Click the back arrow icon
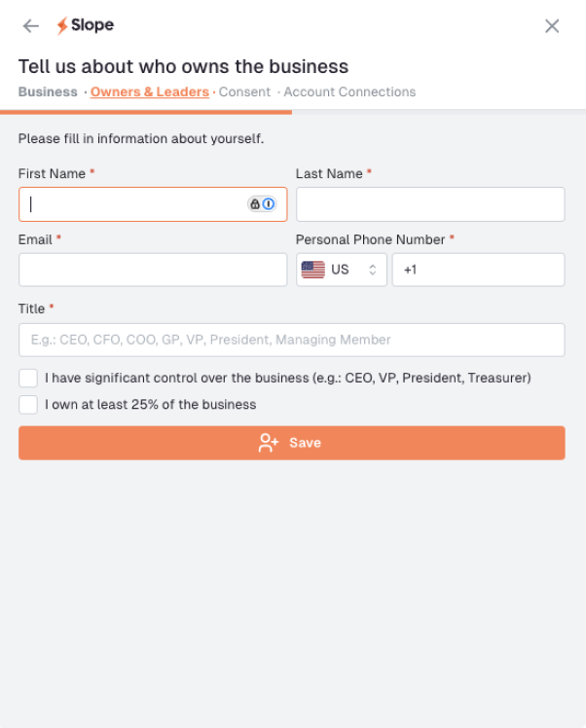Image resolution: width=586 pixels, height=728 pixels. point(31,26)
